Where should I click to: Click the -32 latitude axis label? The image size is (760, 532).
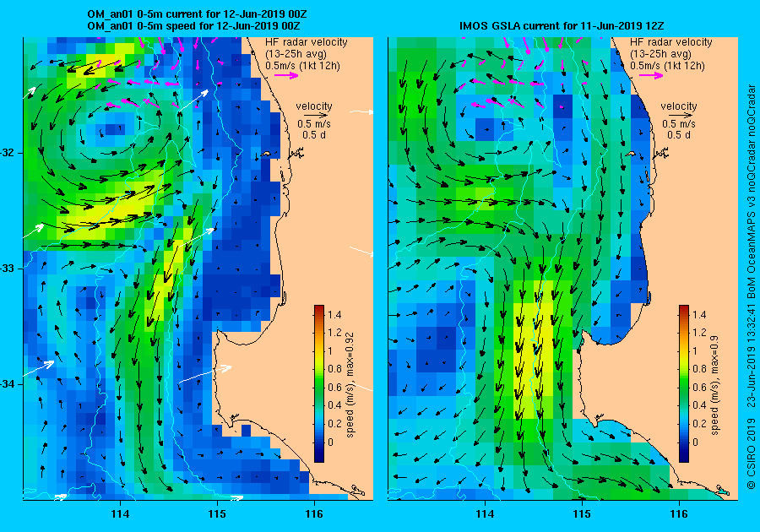(8, 153)
